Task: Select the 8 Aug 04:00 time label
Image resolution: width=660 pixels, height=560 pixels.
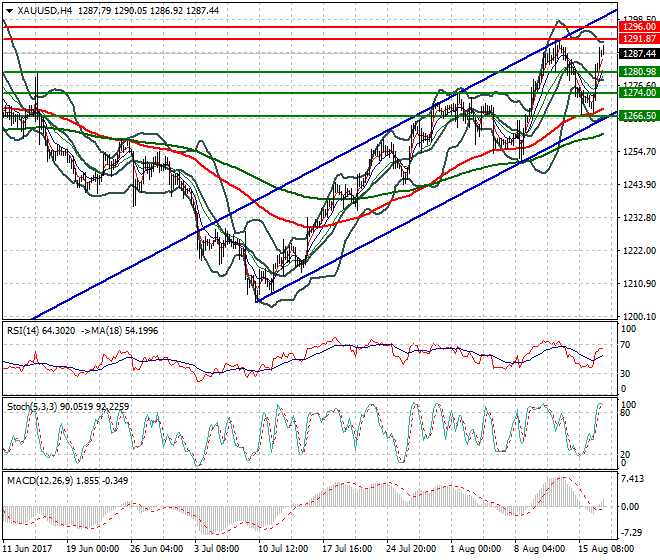Action: pyautogui.click(x=539, y=549)
